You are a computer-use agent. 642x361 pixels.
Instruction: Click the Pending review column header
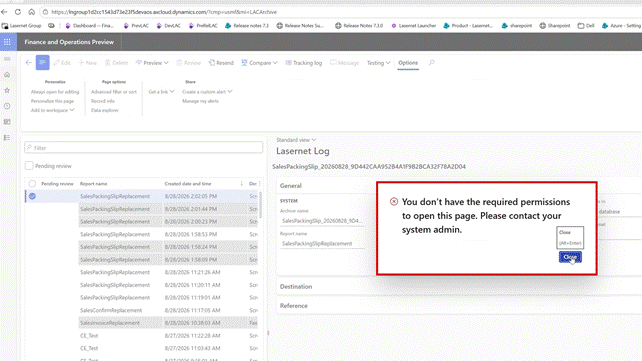coord(57,184)
